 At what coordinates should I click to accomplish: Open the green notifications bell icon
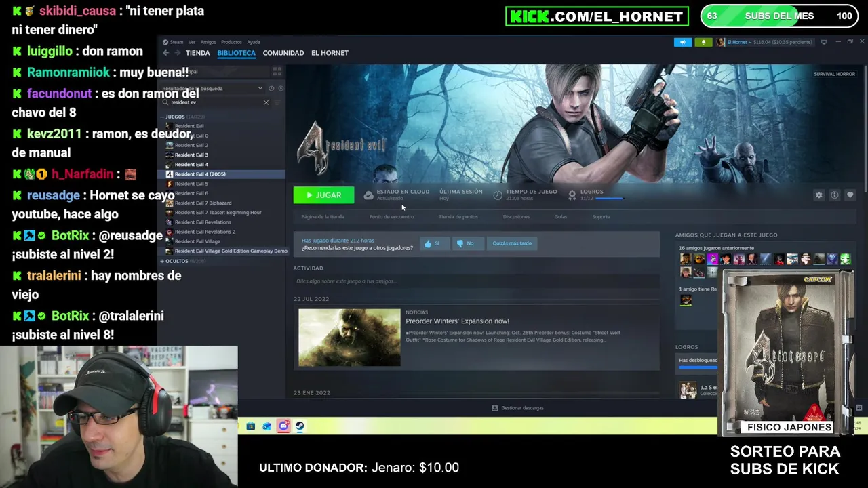coord(703,42)
